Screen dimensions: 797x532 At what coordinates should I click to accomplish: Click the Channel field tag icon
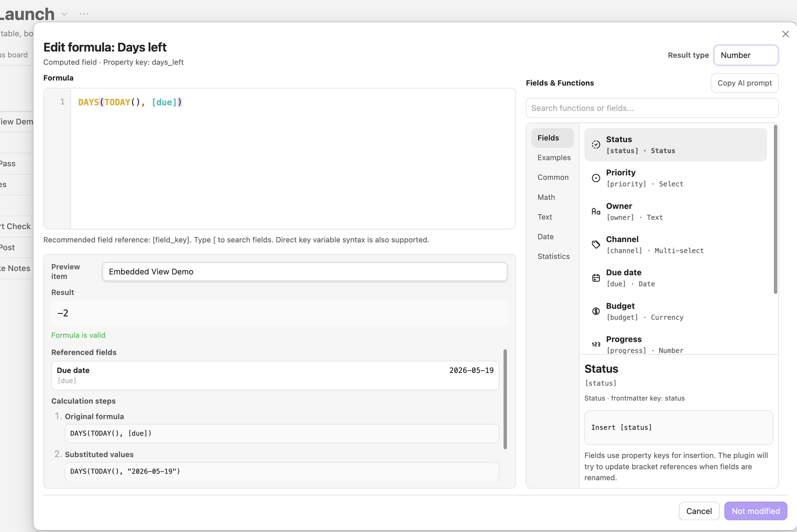pos(596,245)
